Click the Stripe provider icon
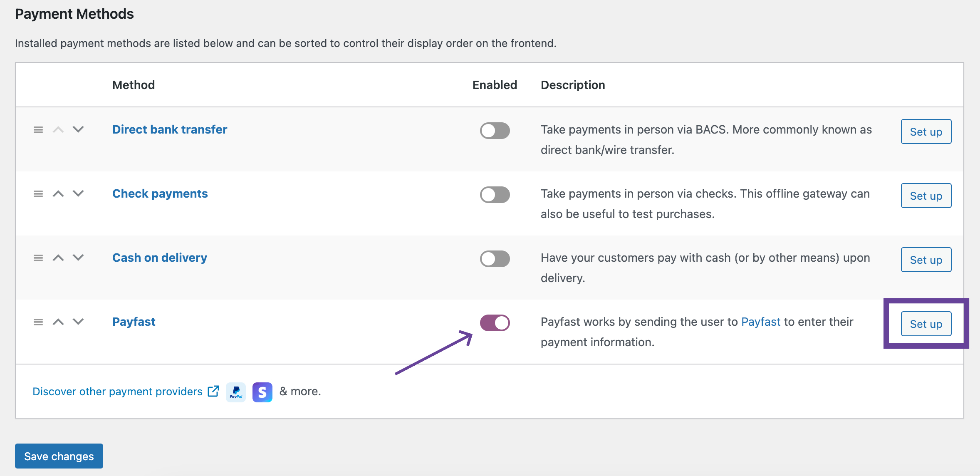Image resolution: width=980 pixels, height=476 pixels. click(x=262, y=392)
